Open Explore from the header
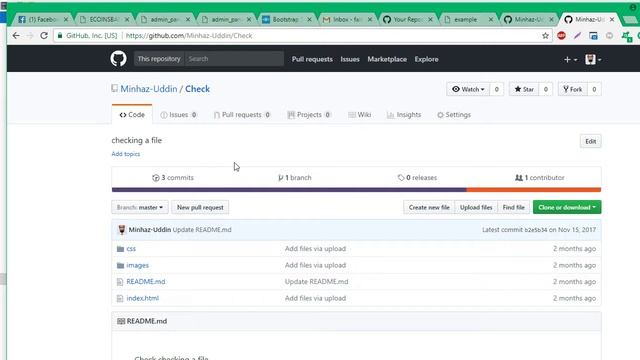This screenshot has height=360, width=640. click(426, 59)
